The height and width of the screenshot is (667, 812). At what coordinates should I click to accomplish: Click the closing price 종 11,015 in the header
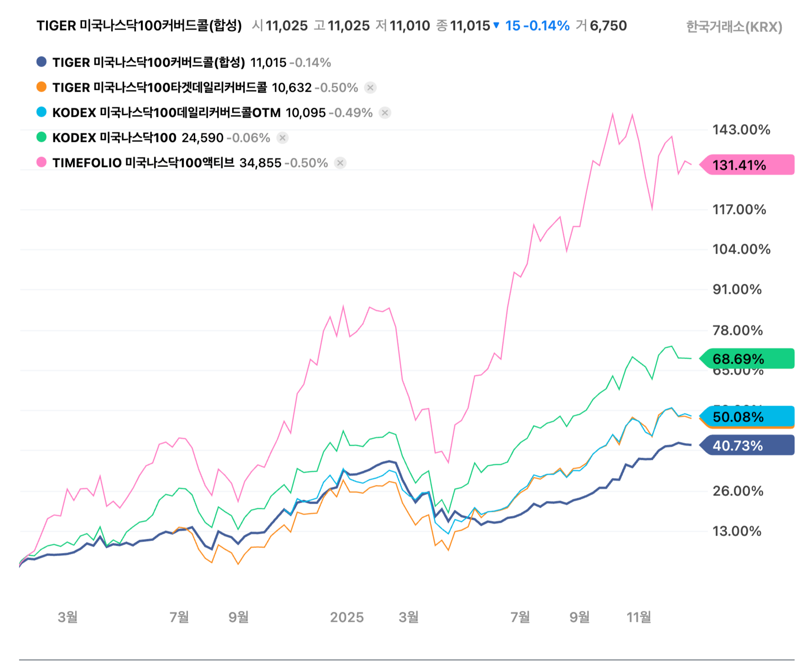[x=463, y=26]
